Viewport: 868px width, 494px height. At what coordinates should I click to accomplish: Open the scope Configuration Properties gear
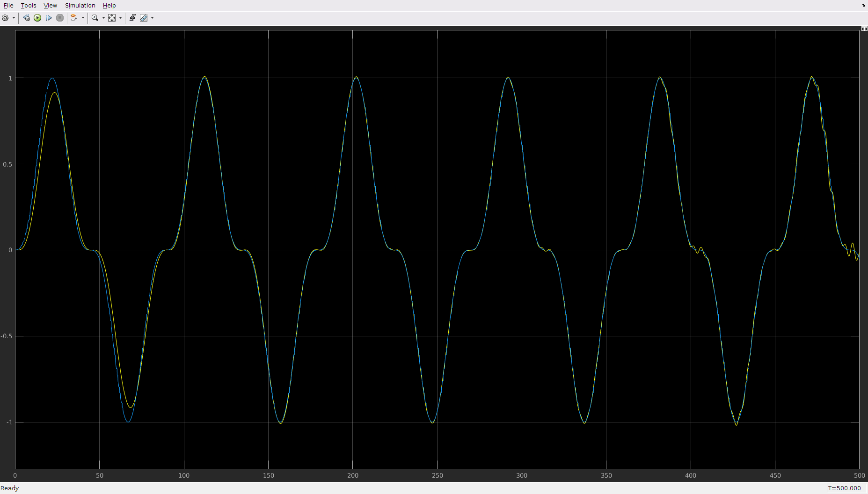tap(6, 18)
